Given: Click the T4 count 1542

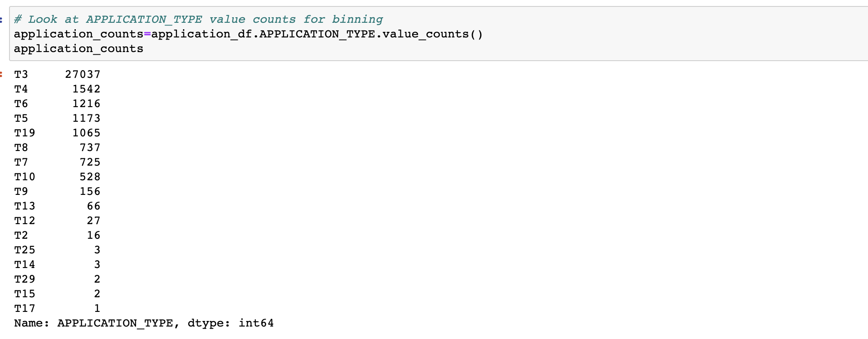Looking at the screenshot, I should coord(86,89).
